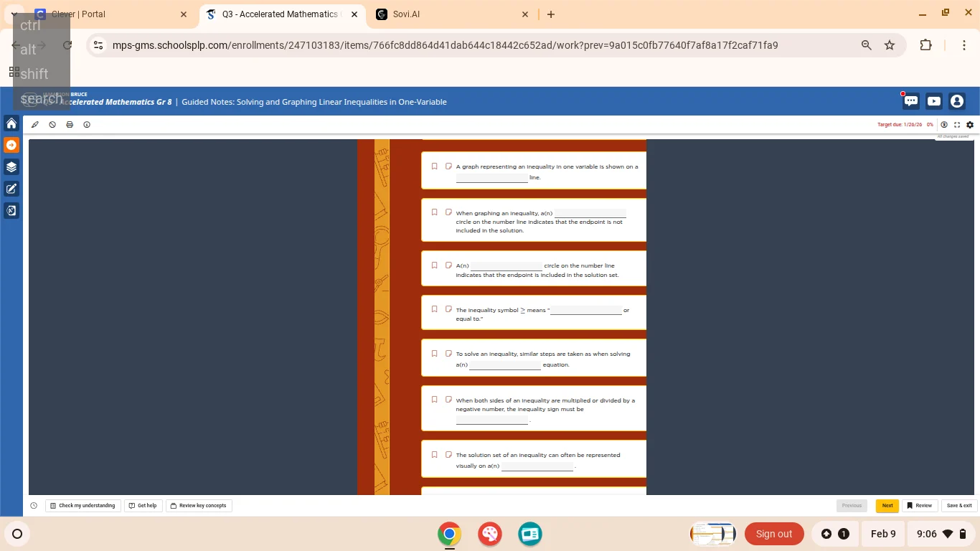Open the accessibility icon in lesson toolbar
Screen dimensions: 980x551
pos(944,125)
